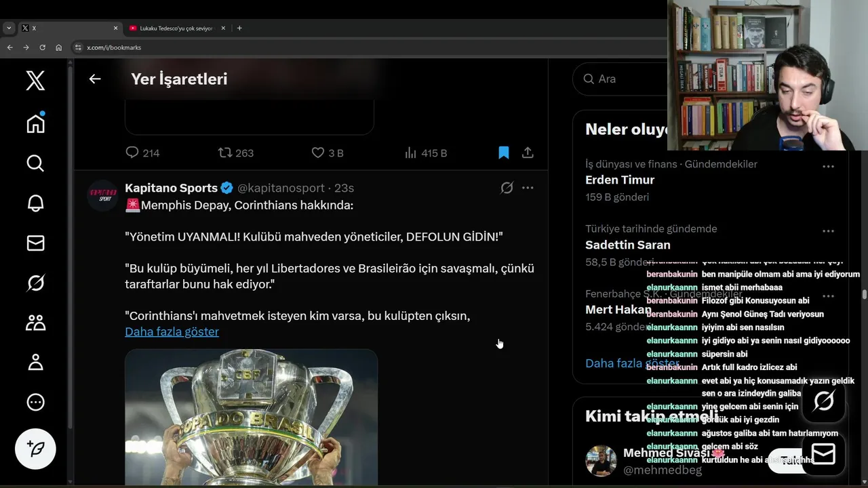Open Messages envelope icon in sidebar
Viewport: 868px width, 488px height.
point(35,243)
